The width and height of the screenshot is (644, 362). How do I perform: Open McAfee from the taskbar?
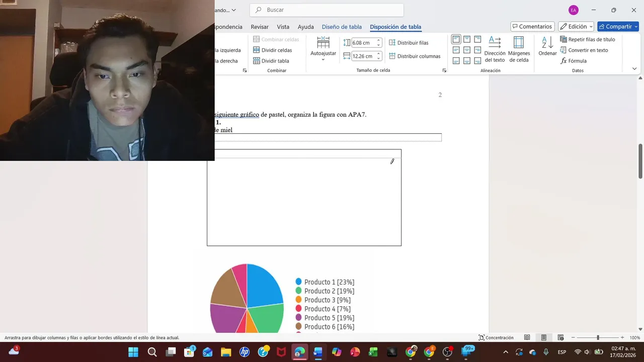(x=281, y=352)
